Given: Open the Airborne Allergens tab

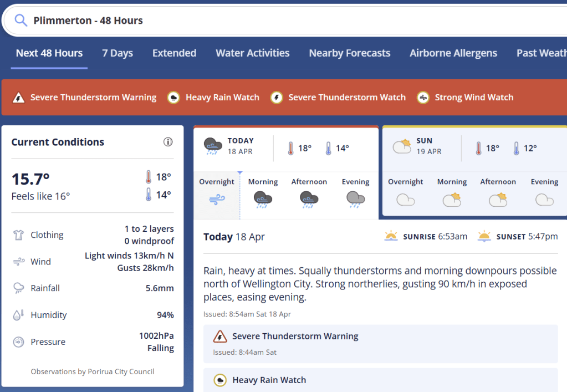Looking at the screenshot, I should pyautogui.click(x=453, y=53).
